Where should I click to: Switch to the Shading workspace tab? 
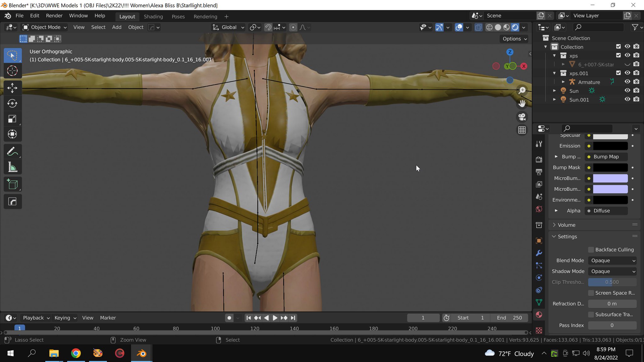[153, 16]
